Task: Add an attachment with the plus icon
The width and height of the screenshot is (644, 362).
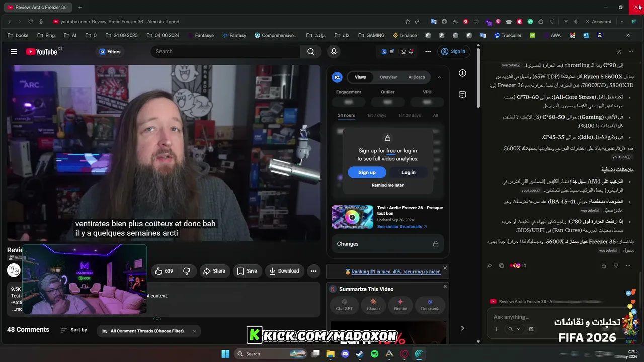Action: point(496,329)
